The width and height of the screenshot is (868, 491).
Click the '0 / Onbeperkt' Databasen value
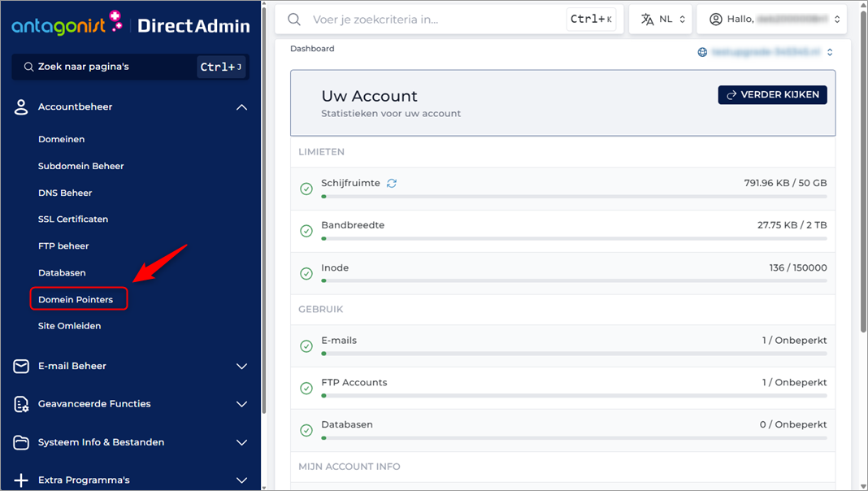[792, 424]
